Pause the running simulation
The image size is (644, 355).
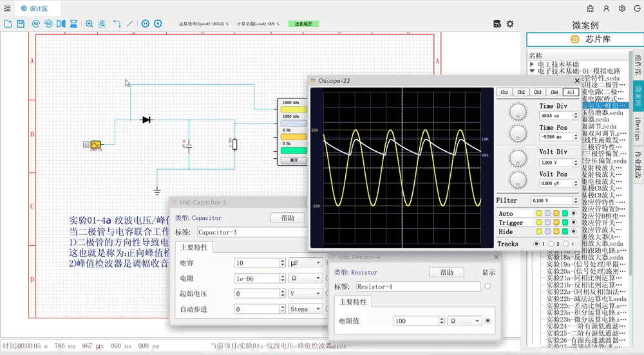146,24
